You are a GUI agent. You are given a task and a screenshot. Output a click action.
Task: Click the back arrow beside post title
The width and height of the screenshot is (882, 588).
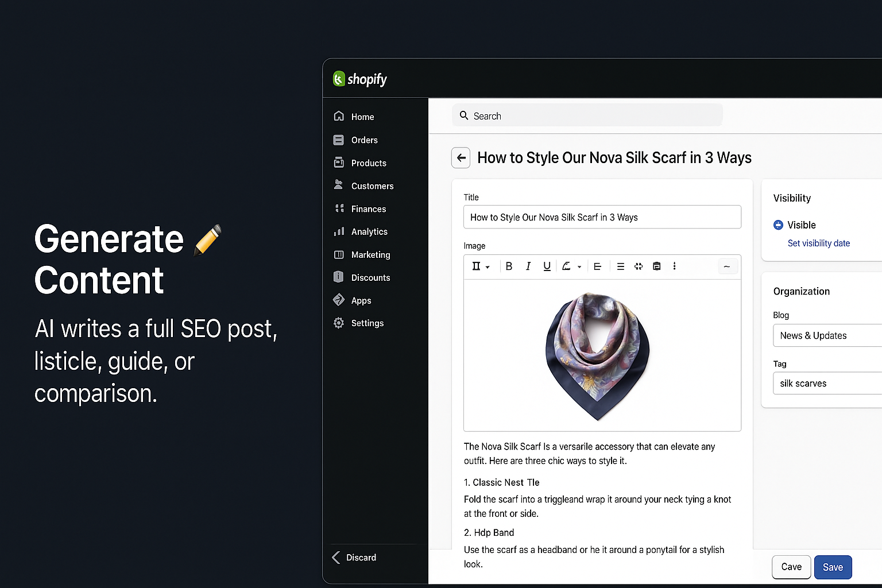pyautogui.click(x=461, y=158)
